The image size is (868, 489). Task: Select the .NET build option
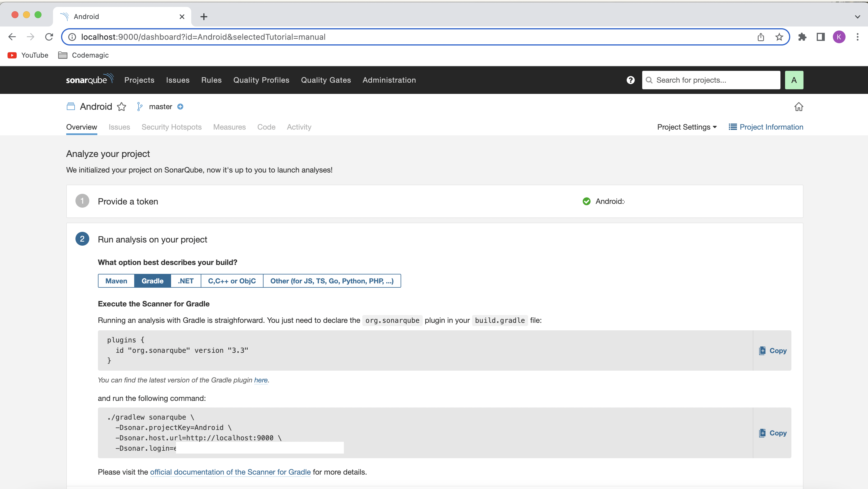pyautogui.click(x=186, y=281)
